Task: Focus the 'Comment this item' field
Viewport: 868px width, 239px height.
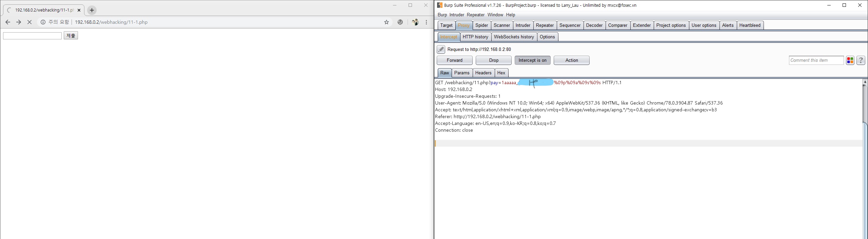Action: point(816,60)
